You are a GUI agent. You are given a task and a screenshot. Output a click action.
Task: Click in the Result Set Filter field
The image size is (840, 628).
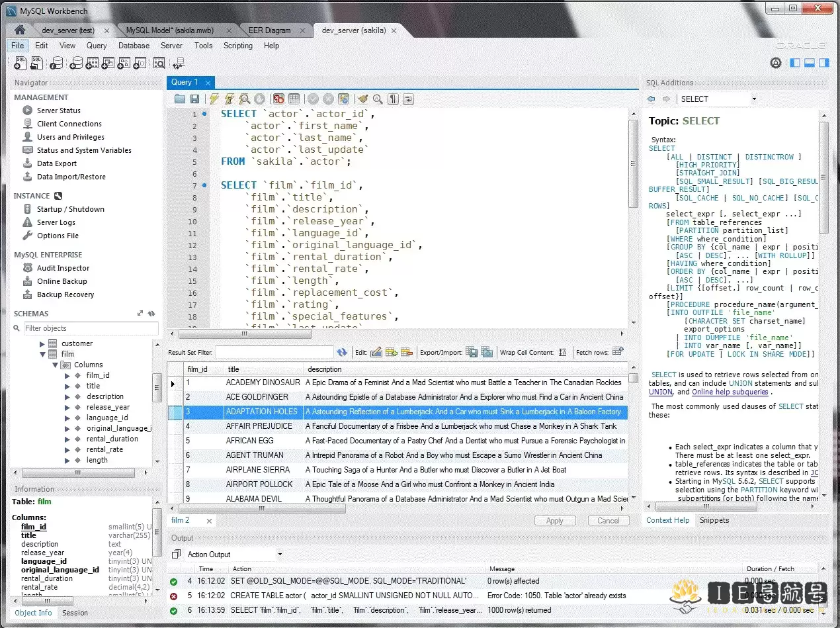click(x=274, y=353)
